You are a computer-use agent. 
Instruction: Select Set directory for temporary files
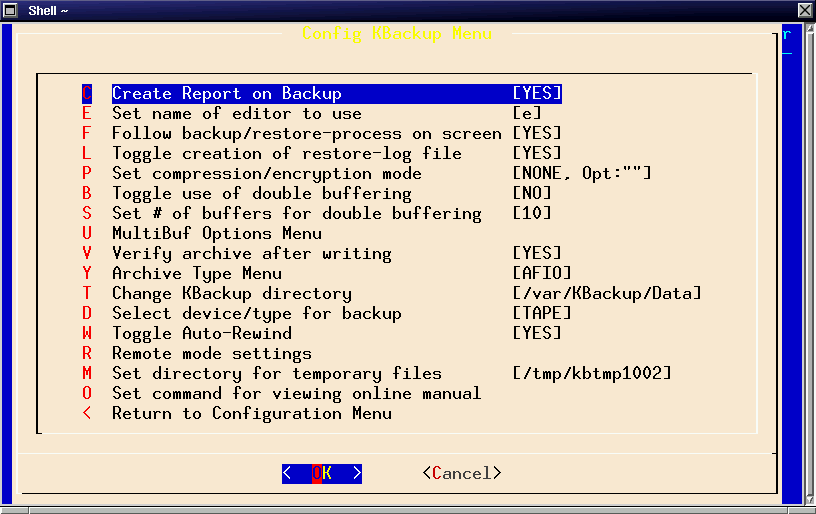(x=276, y=374)
